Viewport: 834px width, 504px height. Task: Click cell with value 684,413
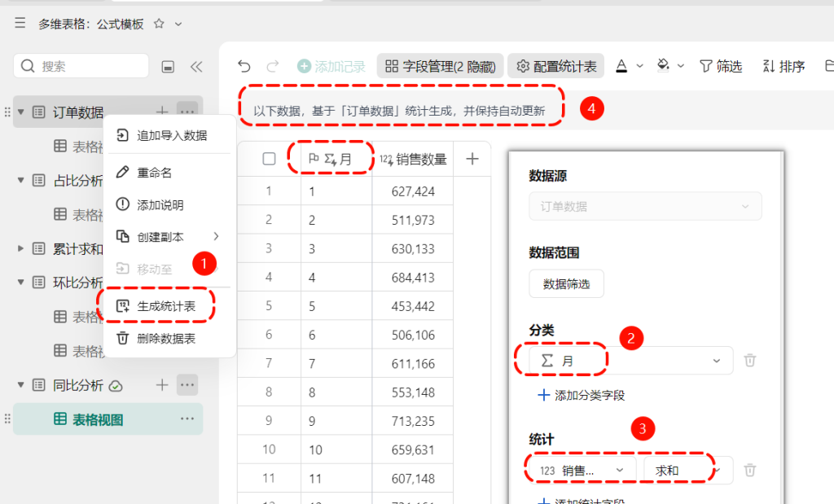[x=413, y=278]
